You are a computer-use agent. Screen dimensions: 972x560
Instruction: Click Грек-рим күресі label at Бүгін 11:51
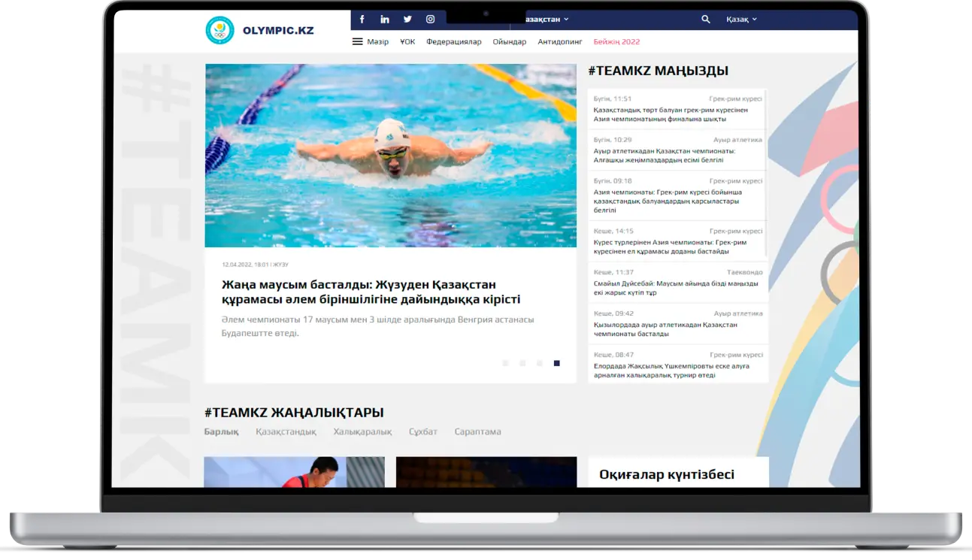click(736, 98)
